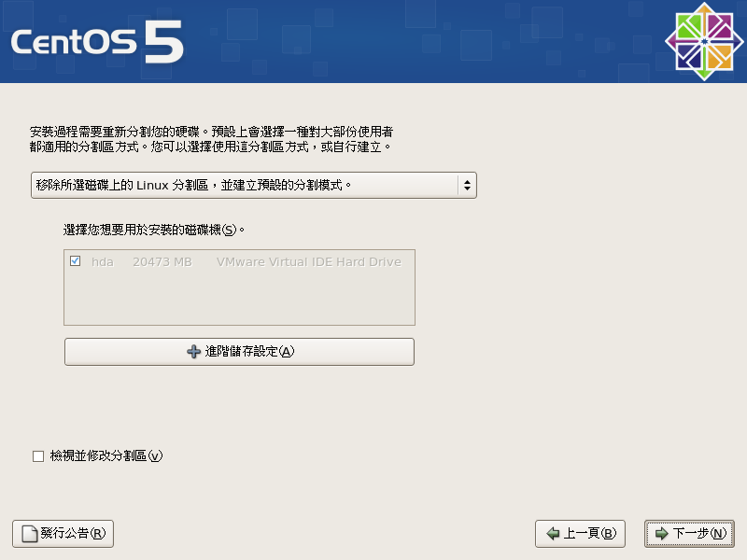Open the partitioning scheme dropdown
Viewport: 747px width, 560px height.
[x=253, y=185]
